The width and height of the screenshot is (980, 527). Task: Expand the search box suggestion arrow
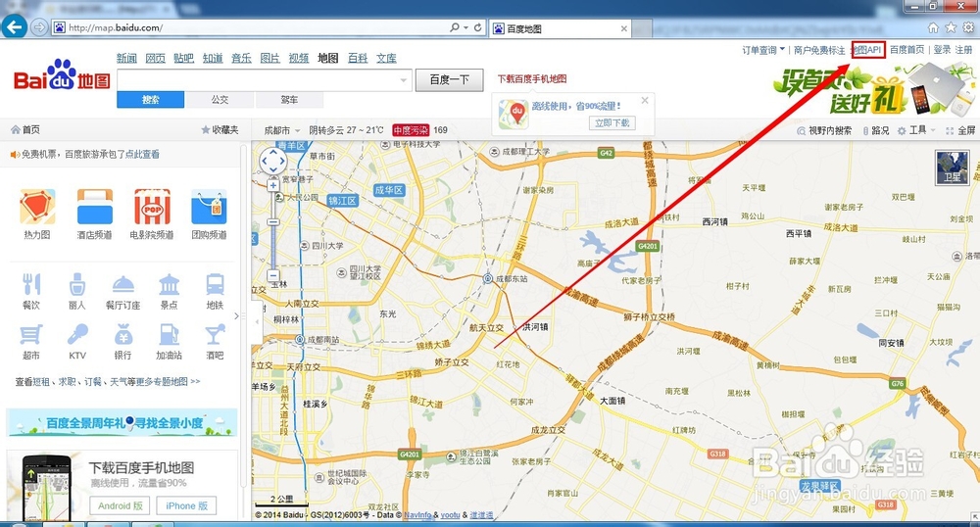point(403,80)
